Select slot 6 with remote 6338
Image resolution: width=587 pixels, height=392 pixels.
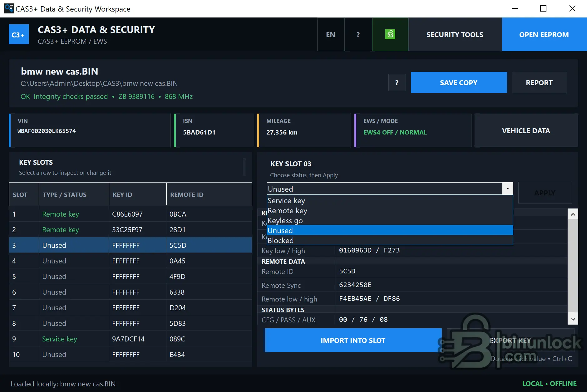131,292
